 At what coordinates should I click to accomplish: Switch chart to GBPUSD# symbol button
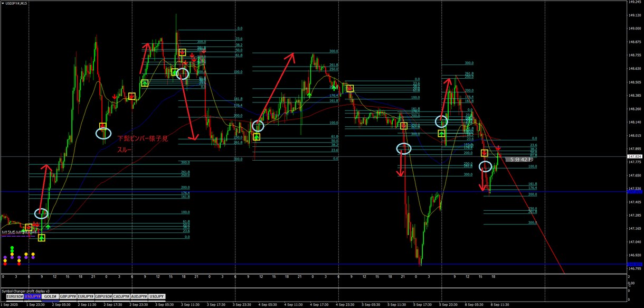click(x=103, y=297)
